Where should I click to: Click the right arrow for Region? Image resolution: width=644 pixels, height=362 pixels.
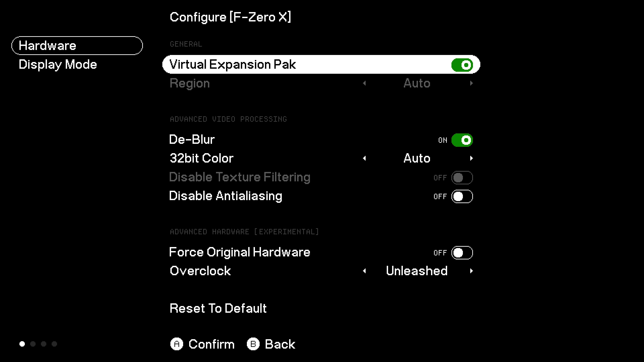(x=471, y=83)
